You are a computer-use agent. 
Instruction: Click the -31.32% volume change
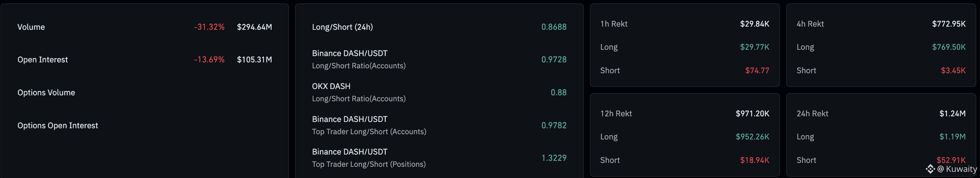pos(209,27)
